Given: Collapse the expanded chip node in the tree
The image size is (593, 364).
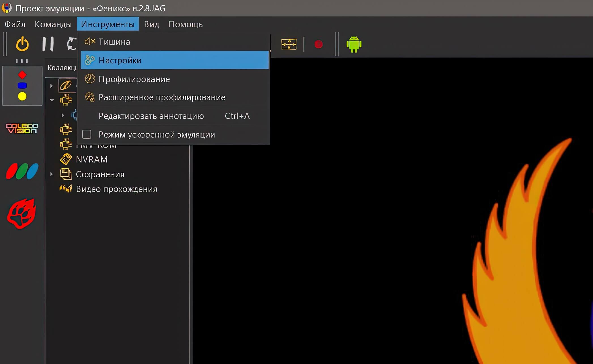Looking at the screenshot, I should 52,100.
